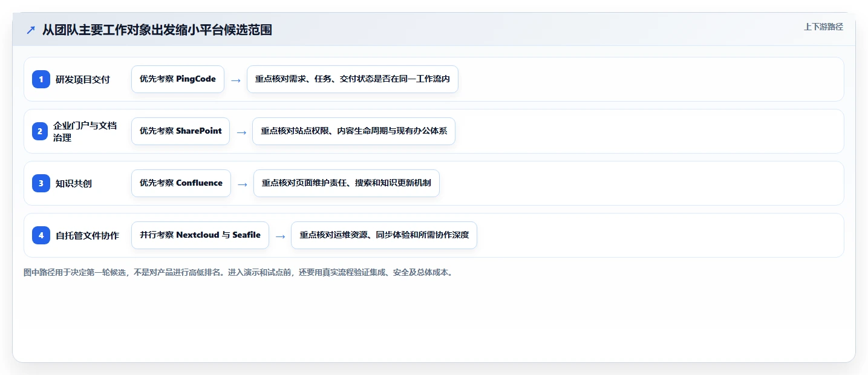Click the 上下游路径 label in the header
Viewport: 868px width, 375px height.
pyautogui.click(x=823, y=27)
